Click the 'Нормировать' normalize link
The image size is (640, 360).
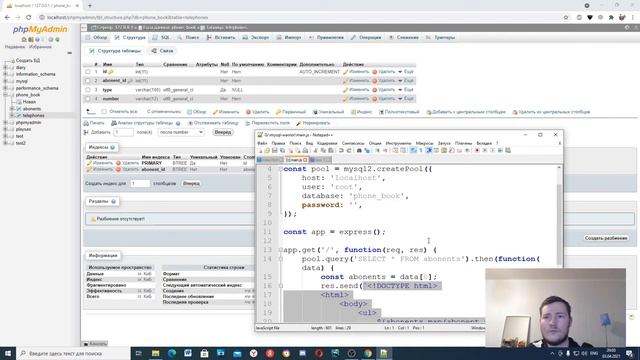click(x=313, y=123)
